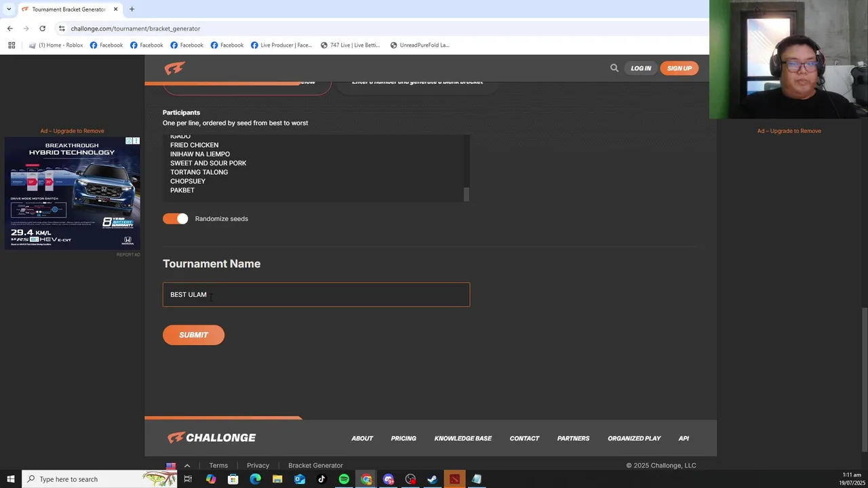Open TikTok from the taskbar
Image resolution: width=868 pixels, height=488 pixels.
click(x=321, y=479)
